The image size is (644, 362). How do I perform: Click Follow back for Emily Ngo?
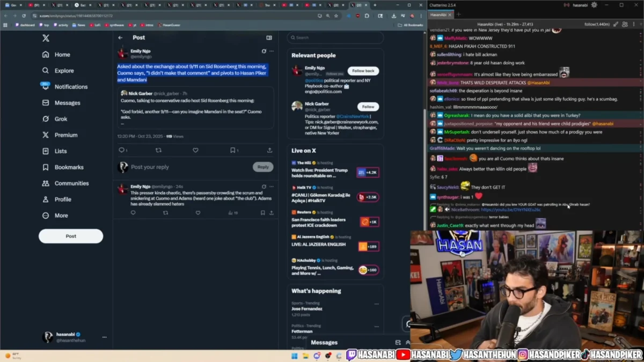point(363,71)
